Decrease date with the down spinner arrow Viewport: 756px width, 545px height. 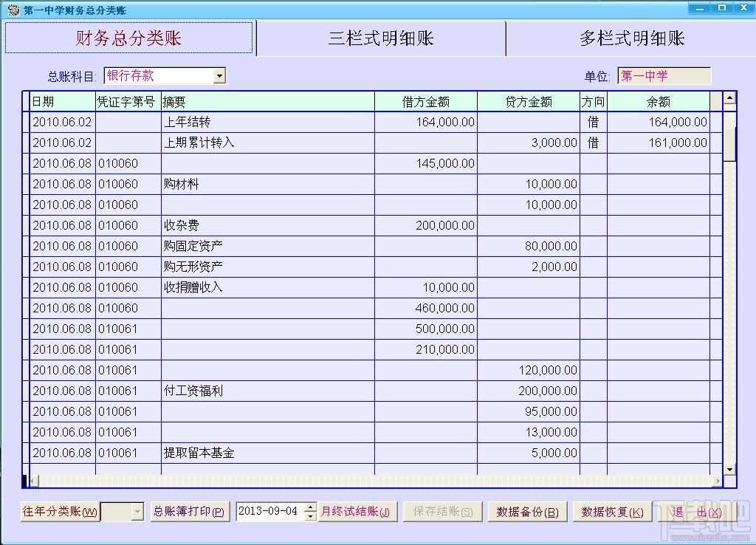click(x=311, y=516)
